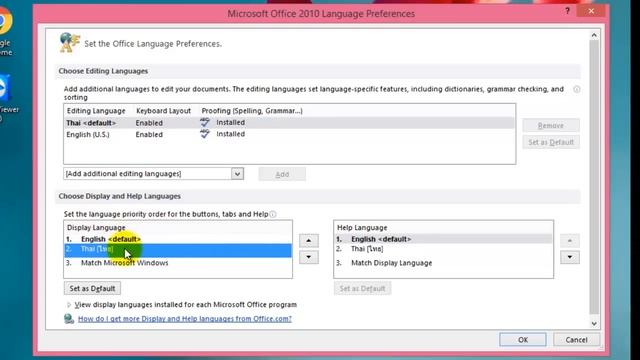Select highlighted Thai entry in Display Language list
This screenshot has width=640, height=360.
(x=178, y=250)
